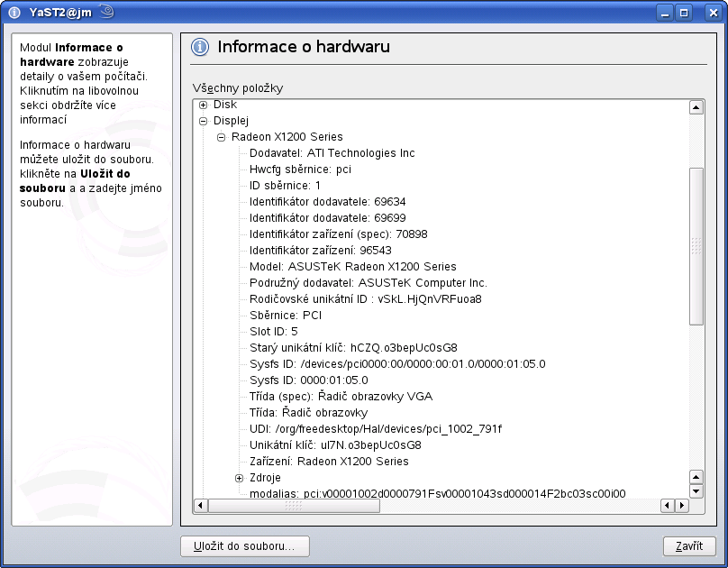Collapse the Displej tree node
Image resolution: width=728 pixels, height=568 pixels.
[203, 121]
